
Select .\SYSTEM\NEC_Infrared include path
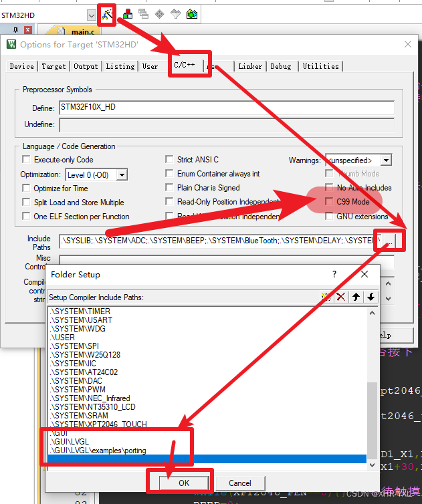point(207,398)
